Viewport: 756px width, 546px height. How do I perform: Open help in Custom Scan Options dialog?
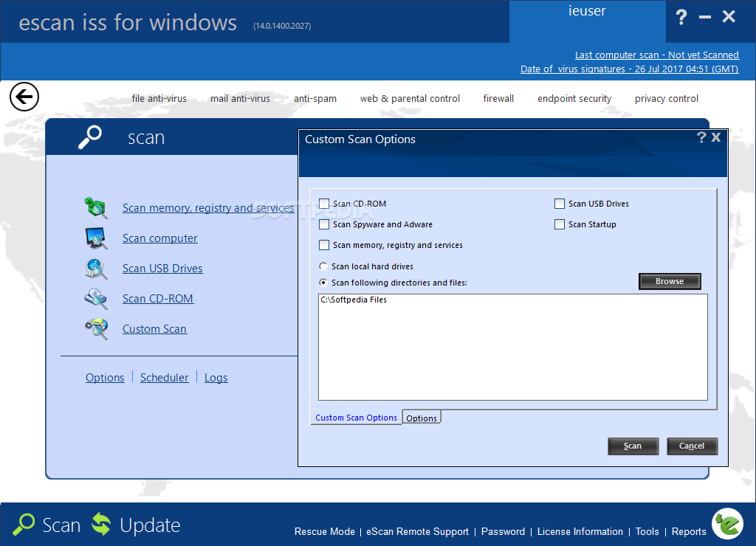[x=701, y=137]
